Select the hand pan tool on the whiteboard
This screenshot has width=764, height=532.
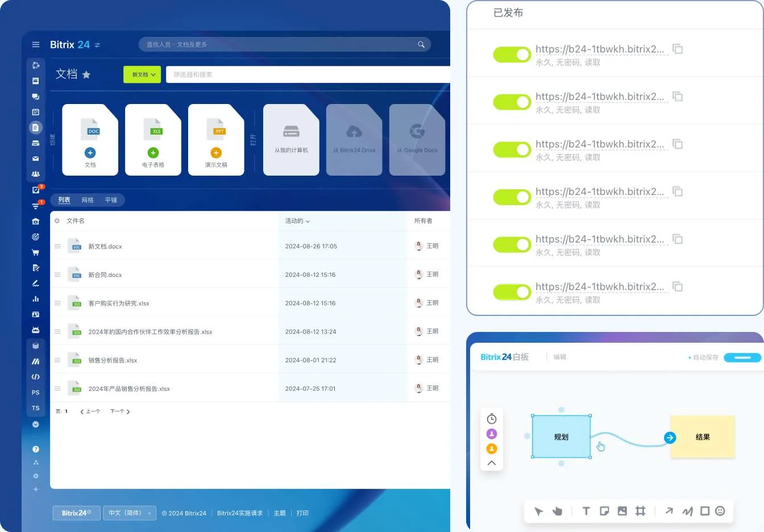point(557,511)
